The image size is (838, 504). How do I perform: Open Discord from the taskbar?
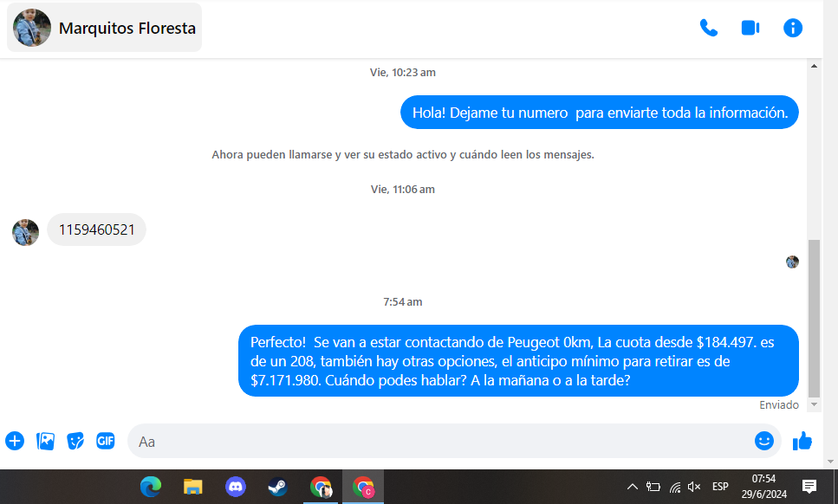pyautogui.click(x=235, y=487)
